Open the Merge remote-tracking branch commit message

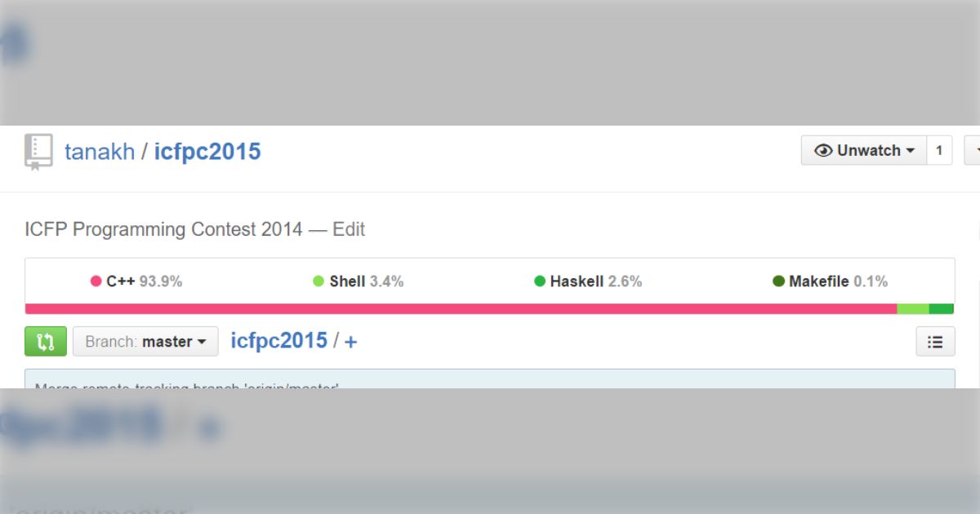click(x=186, y=383)
